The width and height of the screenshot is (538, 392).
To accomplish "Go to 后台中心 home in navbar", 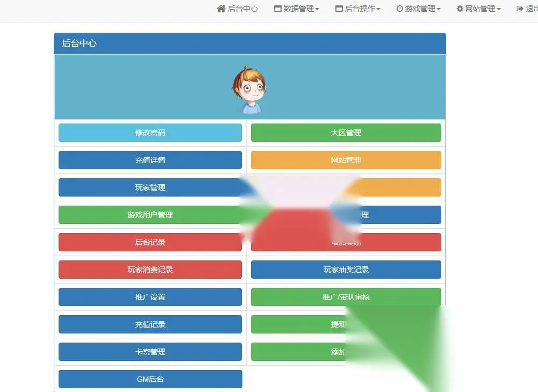I will coord(237,9).
